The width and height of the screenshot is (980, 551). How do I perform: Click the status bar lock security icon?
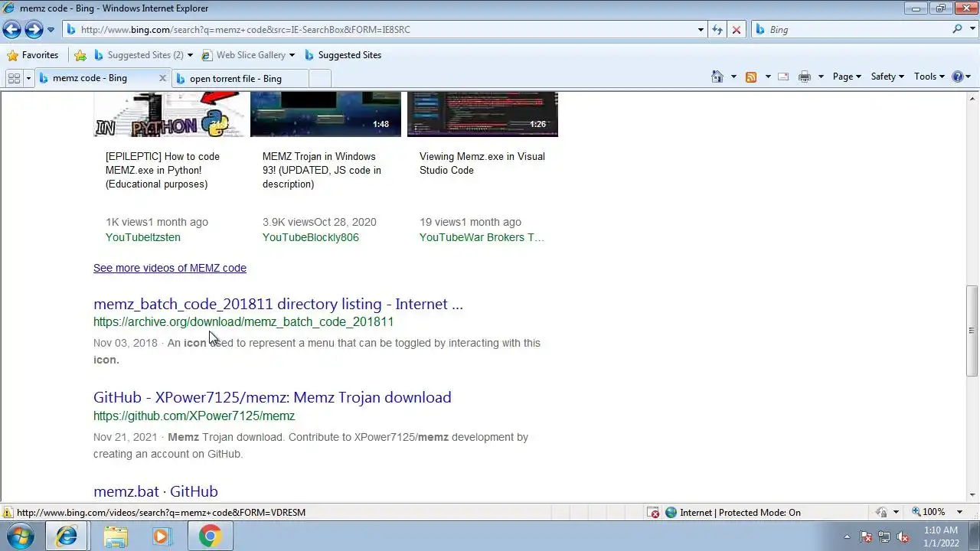tap(883, 513)
